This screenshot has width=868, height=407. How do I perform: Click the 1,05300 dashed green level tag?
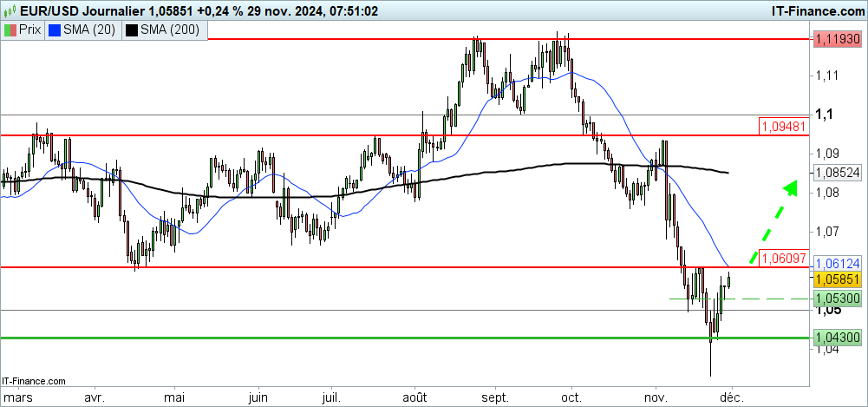pos(837,299)
